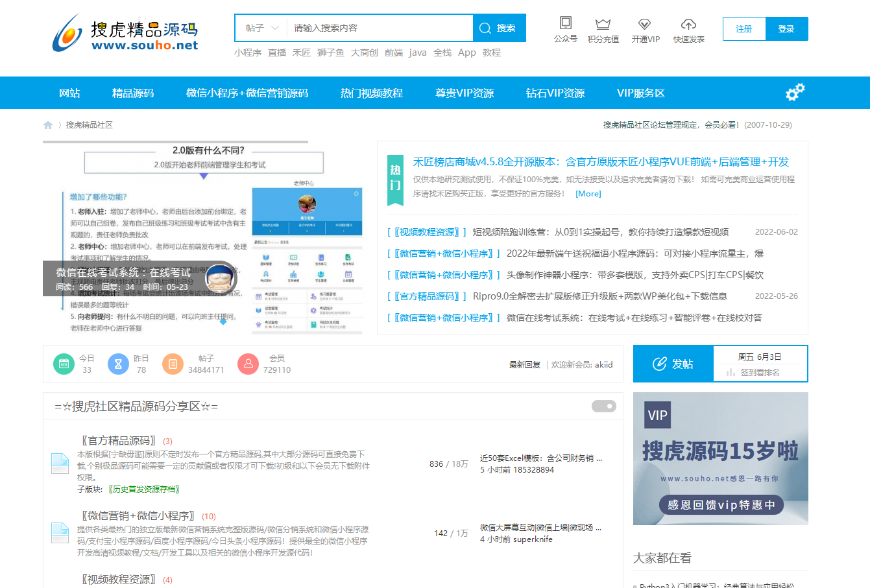Open the VIP服务区 nav item
This screenshot has width=870, height=588.
tap(641, 93)
